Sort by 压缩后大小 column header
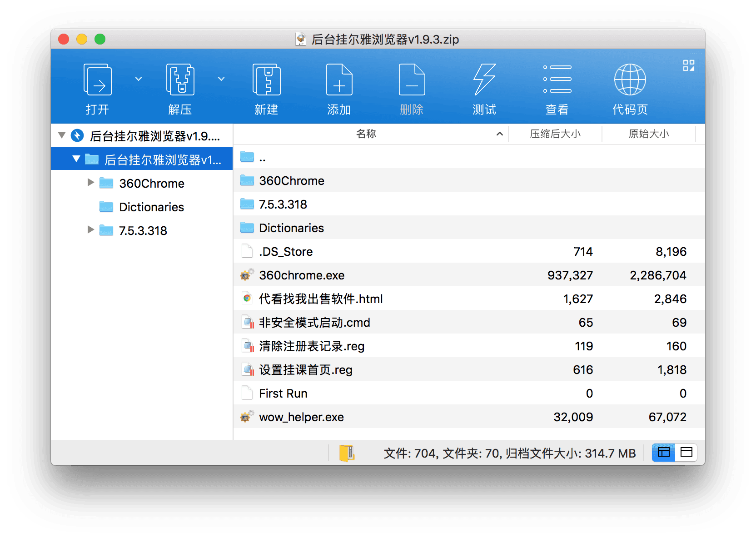Image resolution: width=756 pixels, height=538 pixels. 555,134
